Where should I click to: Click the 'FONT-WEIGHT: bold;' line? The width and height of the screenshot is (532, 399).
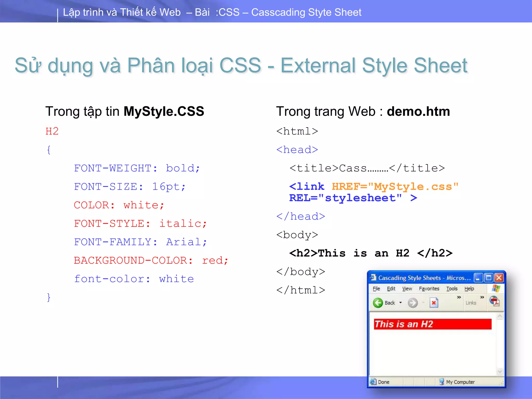137,168
